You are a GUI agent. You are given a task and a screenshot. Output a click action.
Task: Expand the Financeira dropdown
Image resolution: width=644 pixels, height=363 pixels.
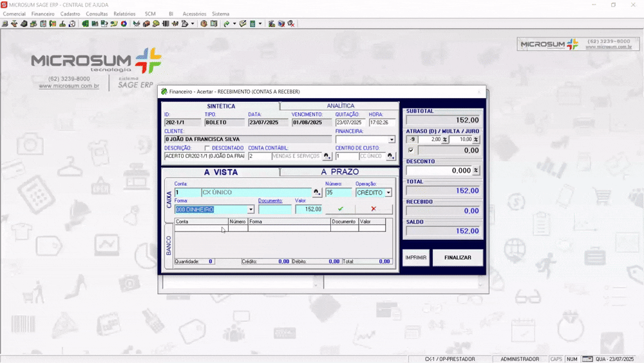(392, 140)
